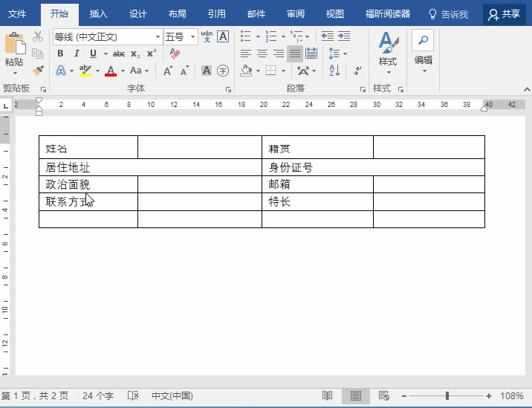Click the 共享 share button

click(x=505, y=13)
